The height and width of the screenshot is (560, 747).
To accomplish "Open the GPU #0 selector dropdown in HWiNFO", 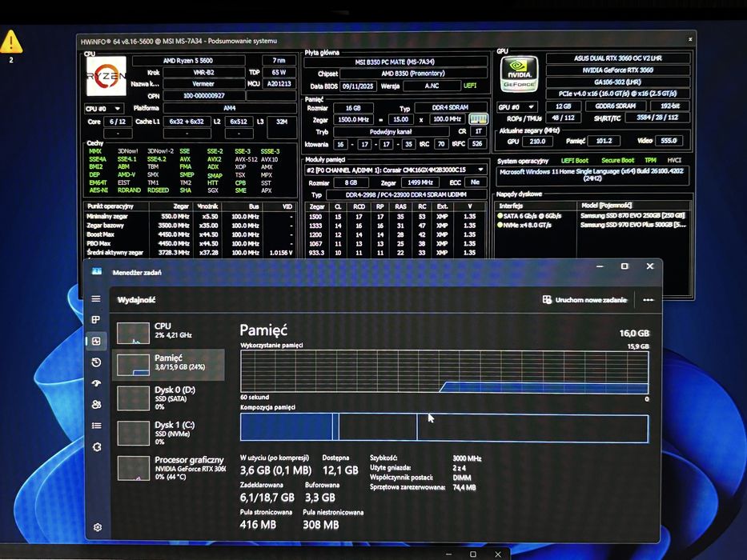I will click(x=516, y=107).
